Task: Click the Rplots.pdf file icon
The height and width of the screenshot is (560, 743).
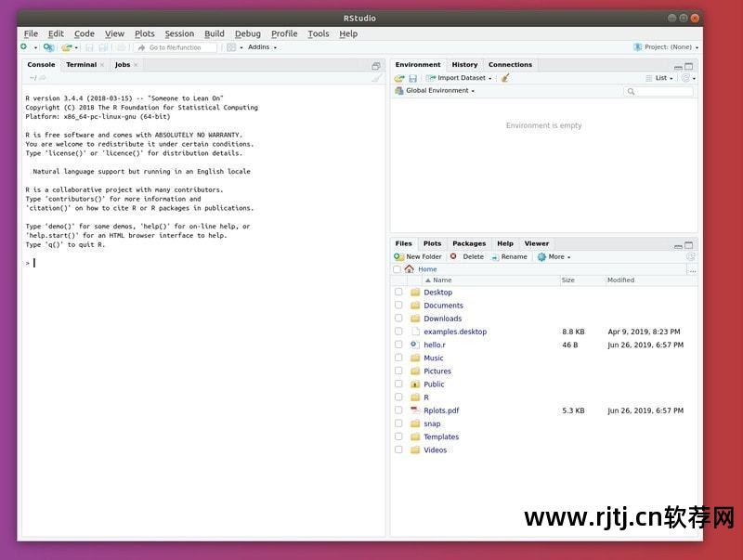Action: click(x=415, y=410)
